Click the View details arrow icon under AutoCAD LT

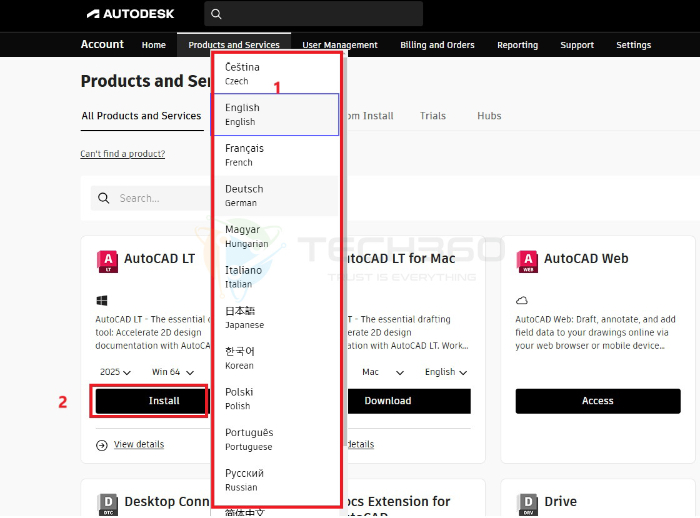(x=102, y=445)
